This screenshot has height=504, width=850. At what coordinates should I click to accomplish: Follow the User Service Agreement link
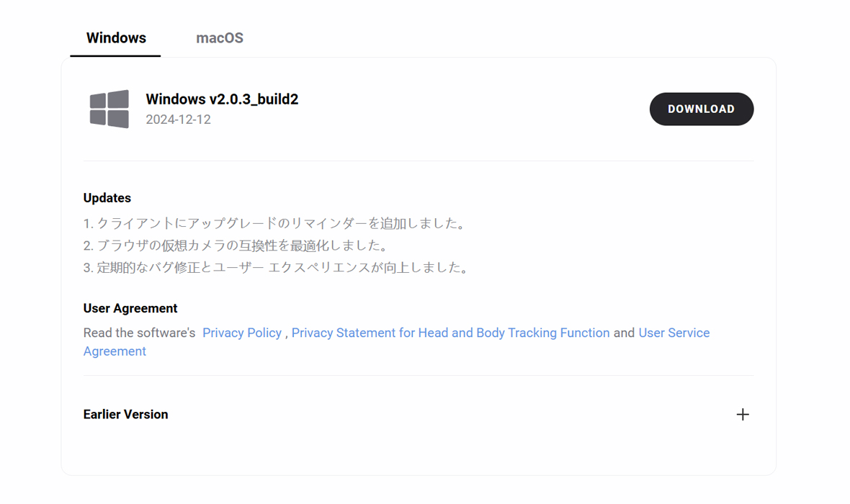coord(674,333)
